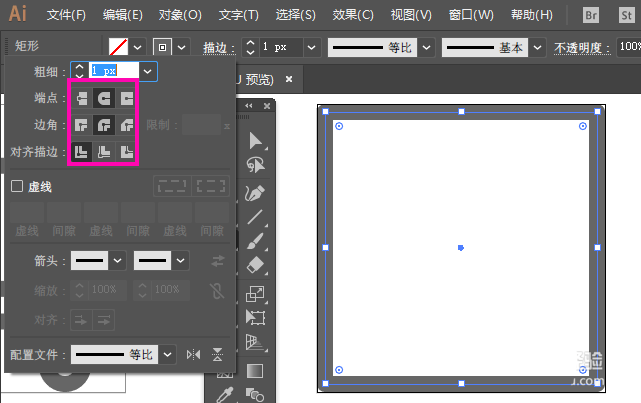Open the 窗口(W) menu

point(471,15)
